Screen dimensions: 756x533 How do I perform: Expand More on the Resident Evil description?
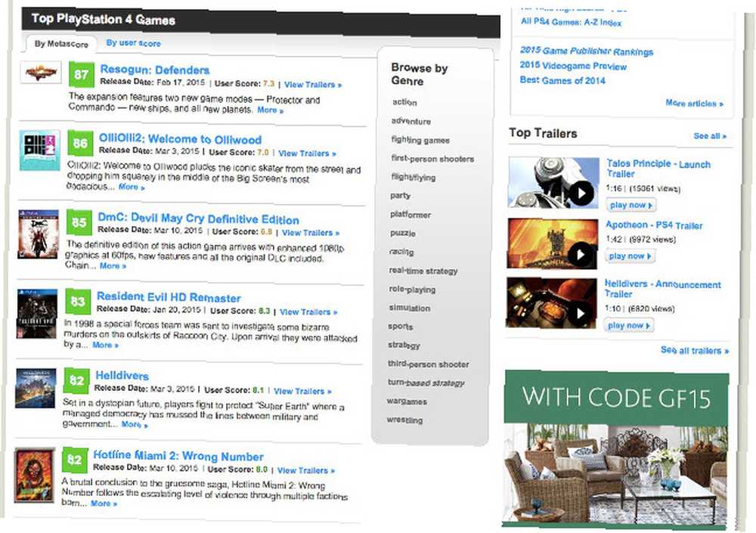coord(105,346)
